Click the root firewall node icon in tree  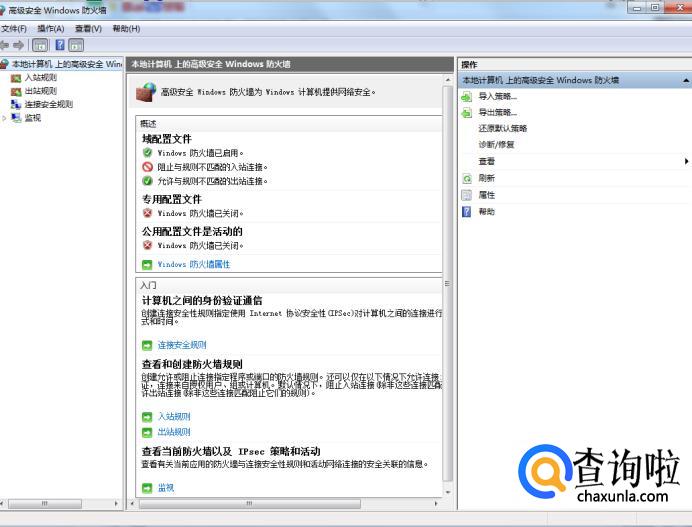(4, 64)
